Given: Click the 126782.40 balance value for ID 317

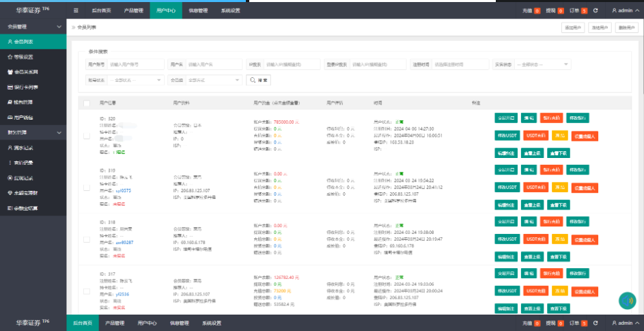Looking at the screenshot, I should point(285,277).
